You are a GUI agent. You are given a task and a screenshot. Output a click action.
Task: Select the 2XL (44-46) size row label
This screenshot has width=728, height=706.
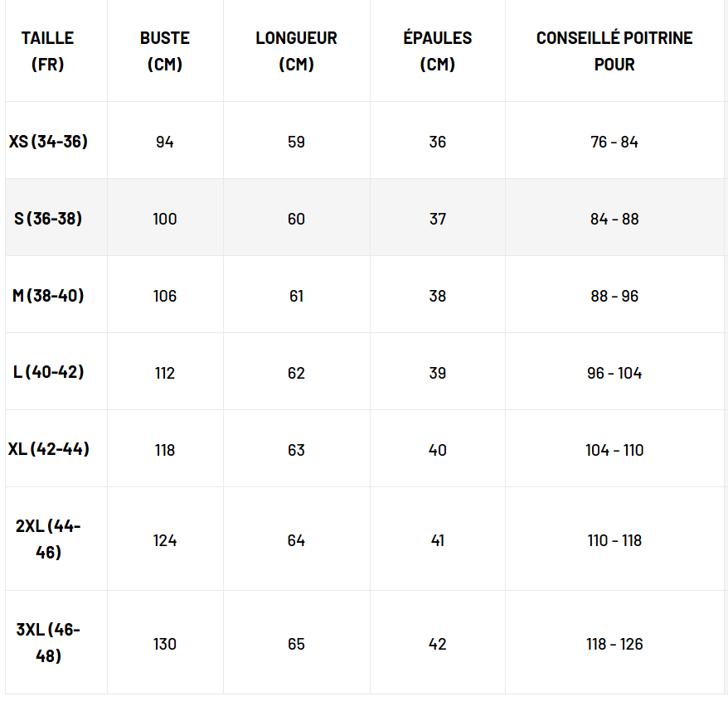point(48,539)
